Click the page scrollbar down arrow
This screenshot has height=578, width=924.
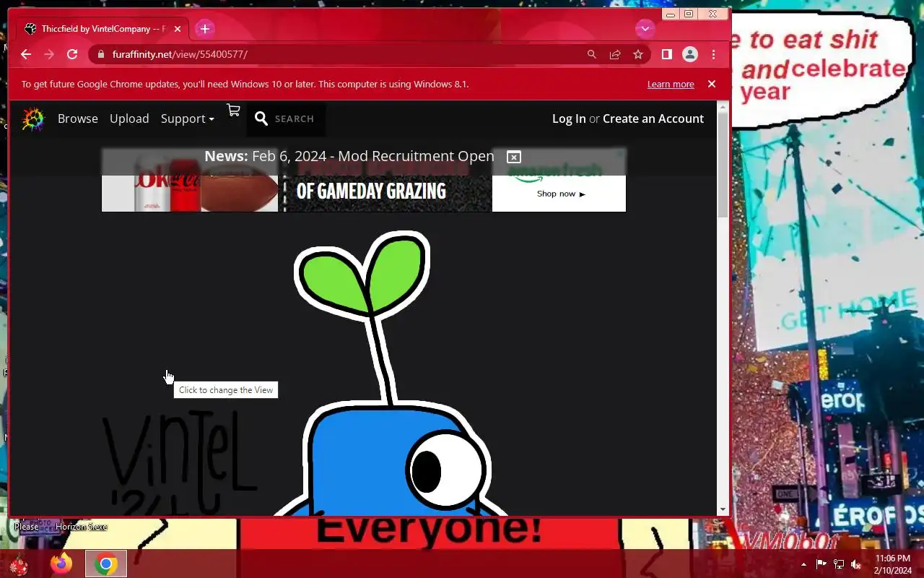click(x=723, y=509)
